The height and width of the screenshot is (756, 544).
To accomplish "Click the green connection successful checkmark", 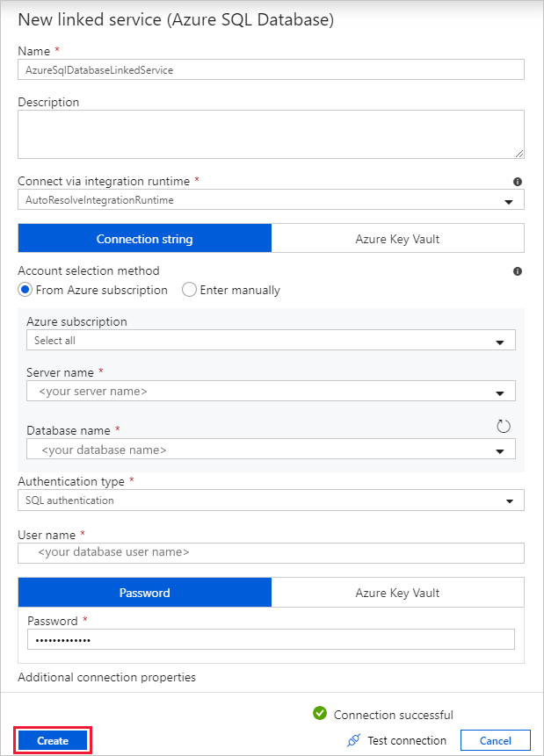I will [320, 714].
